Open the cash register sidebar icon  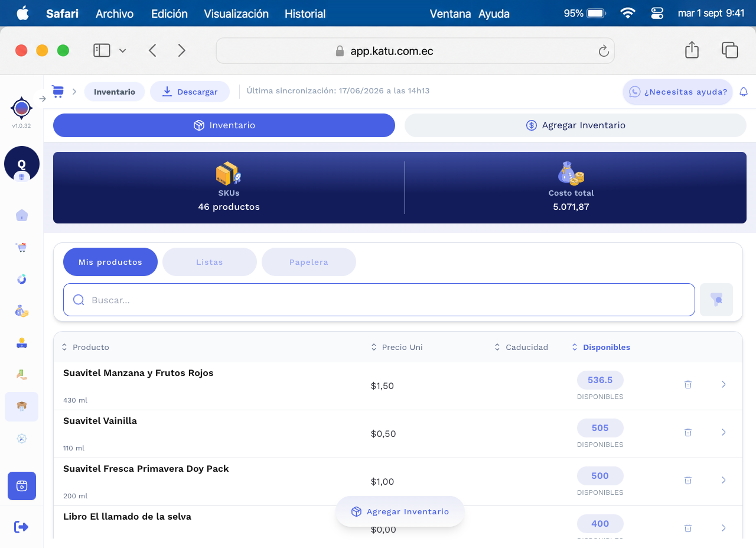click(22, 343)
